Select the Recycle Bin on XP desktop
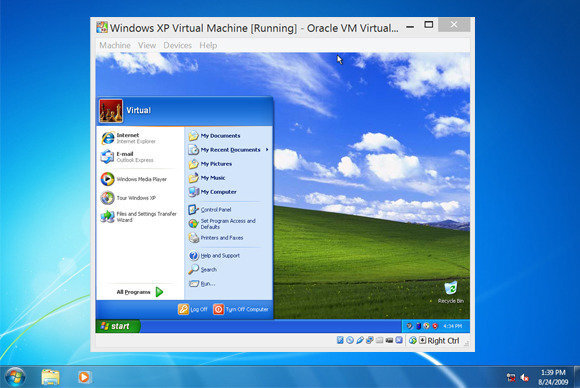This screenshot has height=388, width=580. (x=451, y=293)
